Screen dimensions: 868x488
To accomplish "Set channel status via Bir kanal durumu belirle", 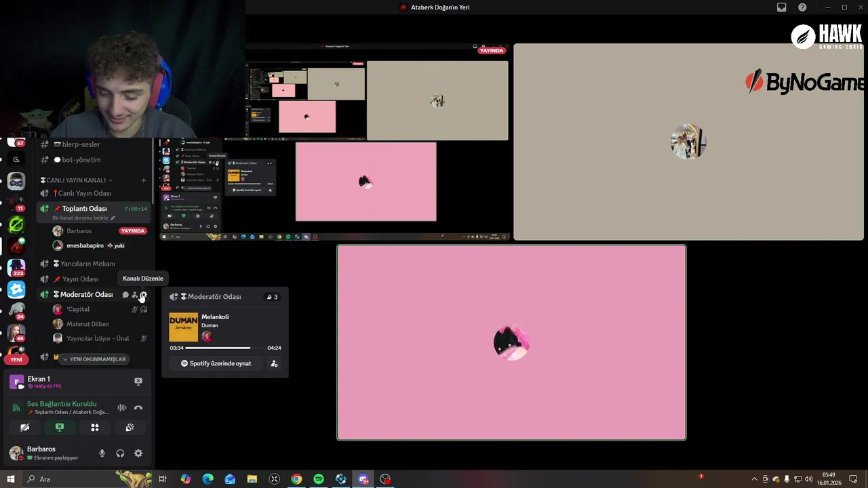I will pyautogui.click(x=84, y=218).
